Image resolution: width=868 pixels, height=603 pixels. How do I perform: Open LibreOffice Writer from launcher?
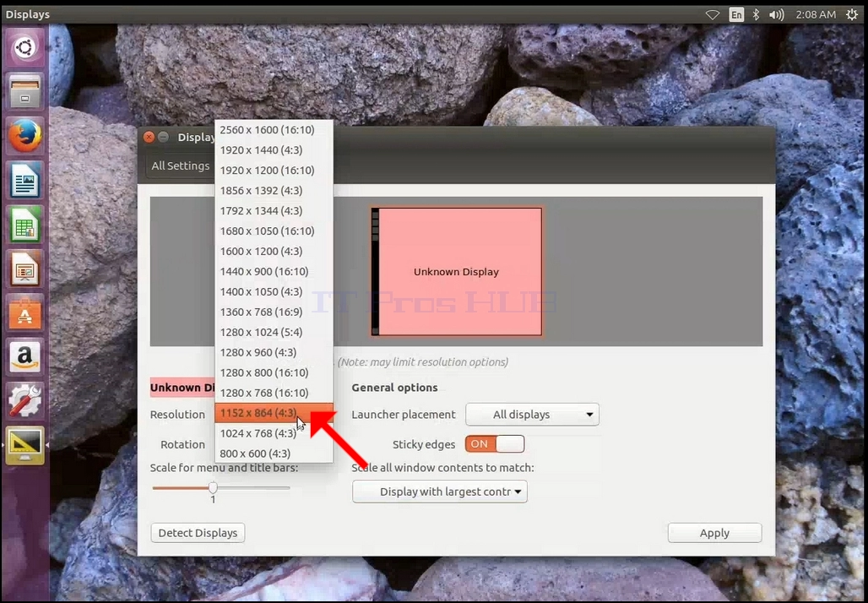point(24,180)
